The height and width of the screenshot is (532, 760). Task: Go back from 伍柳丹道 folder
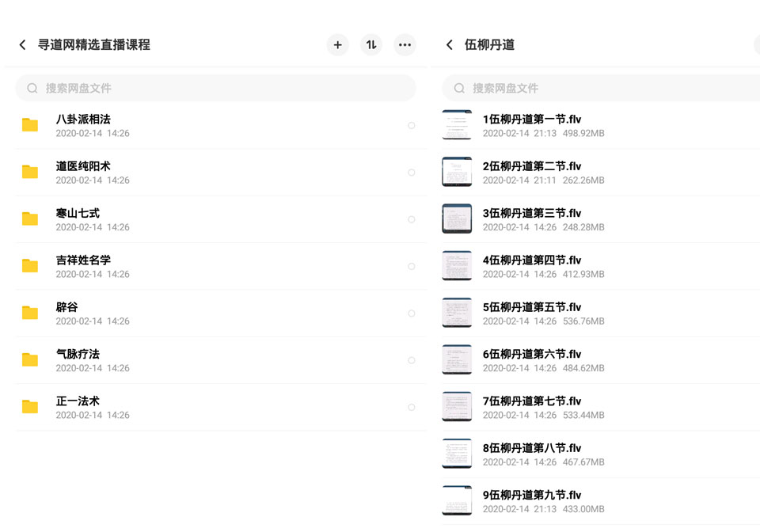coord(450,45)
